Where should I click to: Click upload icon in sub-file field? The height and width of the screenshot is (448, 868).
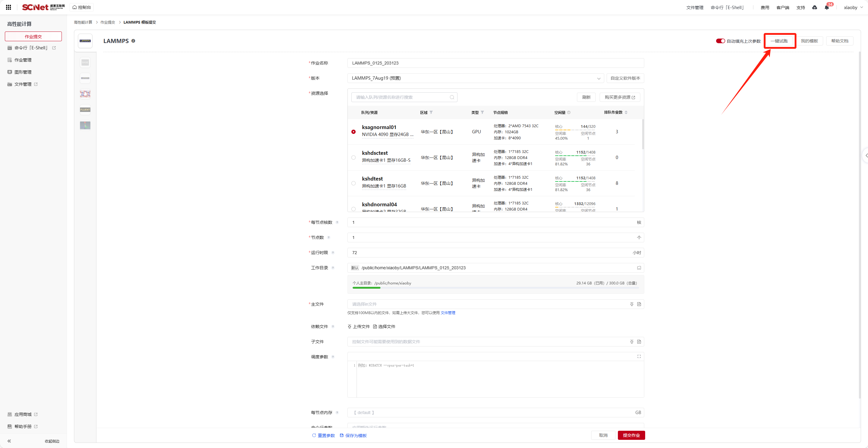632,342
